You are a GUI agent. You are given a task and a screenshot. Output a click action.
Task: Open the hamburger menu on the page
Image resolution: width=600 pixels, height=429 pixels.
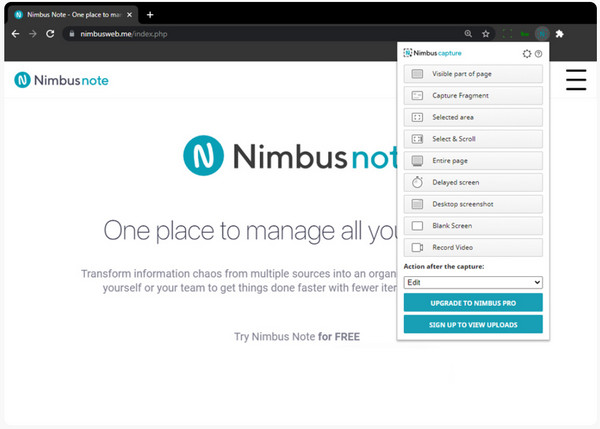(576, 80)
